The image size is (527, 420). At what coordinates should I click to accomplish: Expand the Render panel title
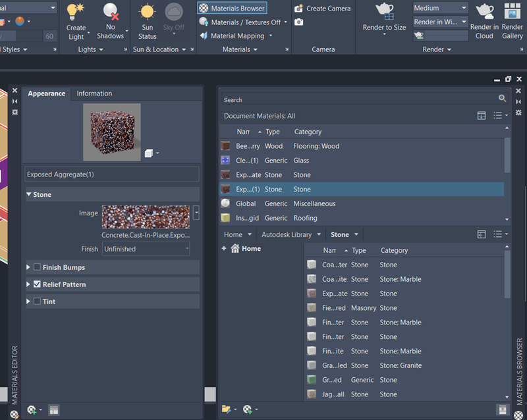(437, 49)
